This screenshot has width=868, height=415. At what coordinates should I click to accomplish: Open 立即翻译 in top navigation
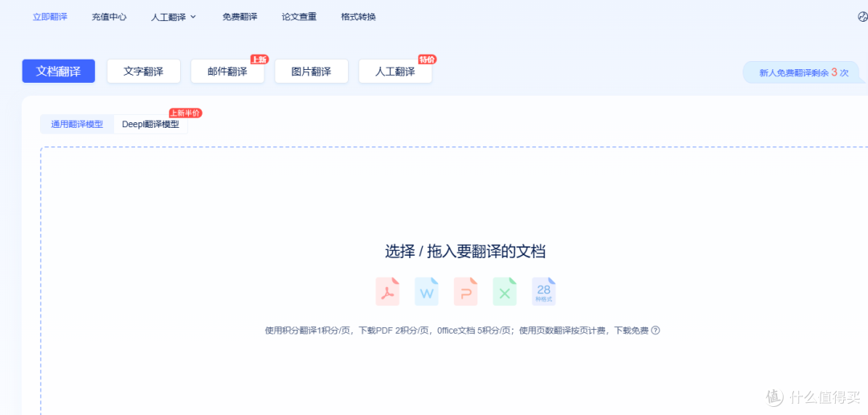pos(50,17)
